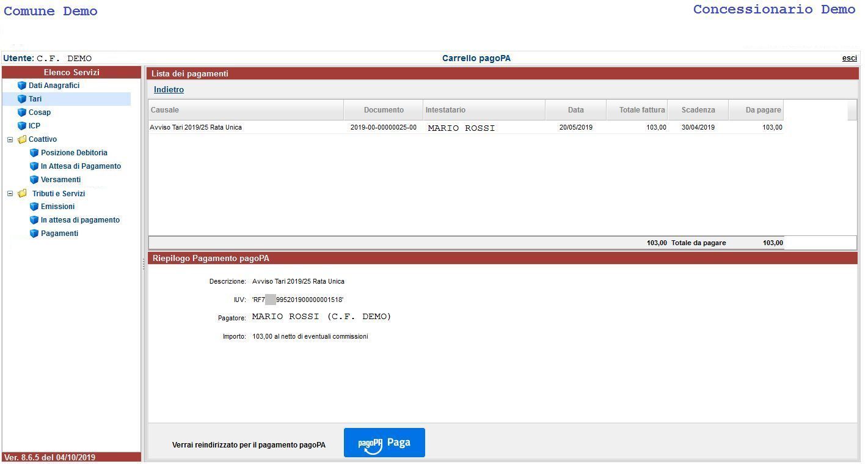Screen dimensions: 868x464
Task: Sort by the Causale column header
Action: tap(246, 110)
